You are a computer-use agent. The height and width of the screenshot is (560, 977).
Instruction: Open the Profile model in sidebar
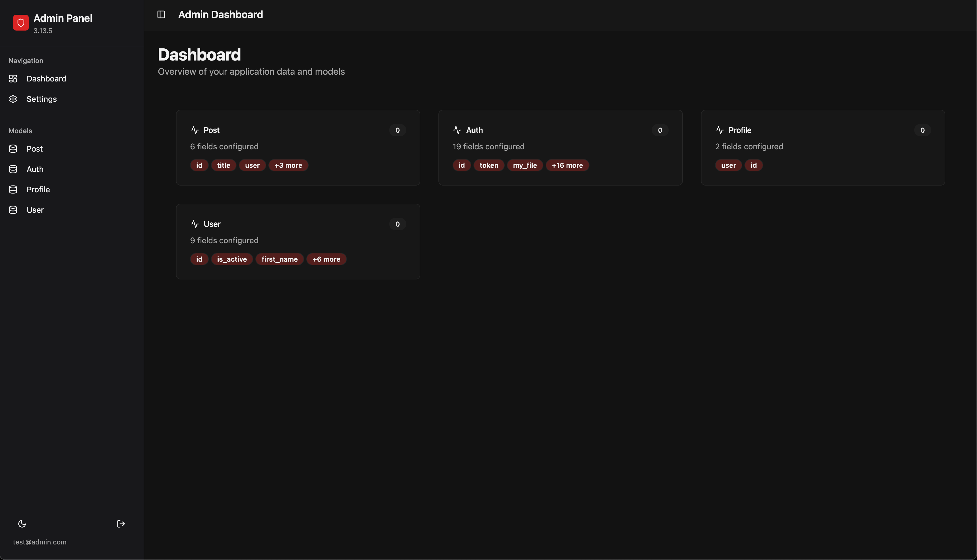click(x=38, y=189)
